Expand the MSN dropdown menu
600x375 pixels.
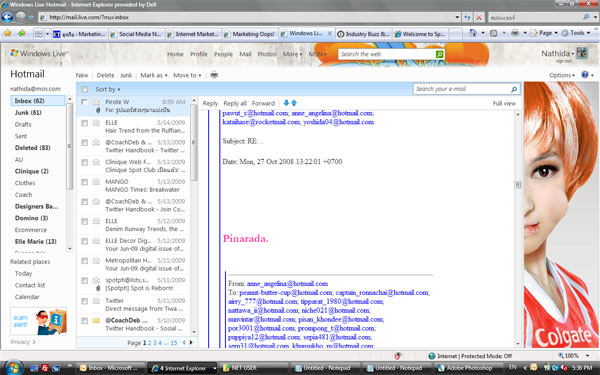pyautogui.click(x=318, y=54)
